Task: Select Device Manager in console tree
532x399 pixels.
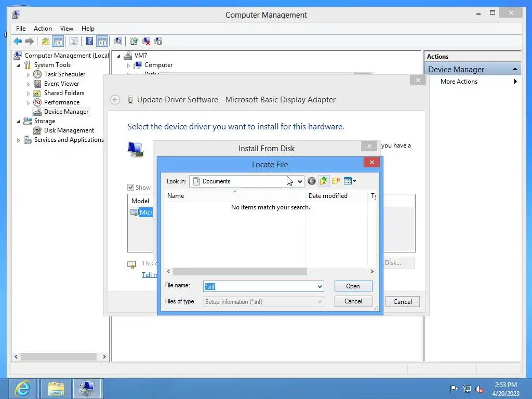Action: point(66,112)
